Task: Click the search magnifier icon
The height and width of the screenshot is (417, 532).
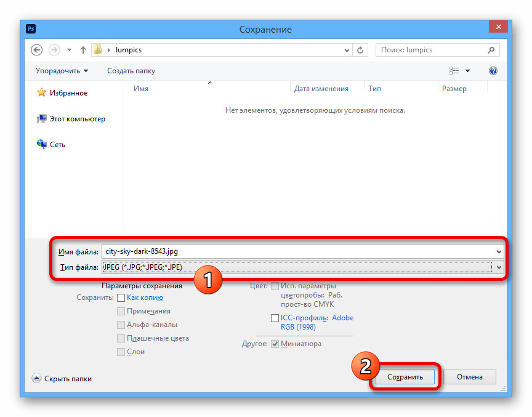Action: tap(491, 51)
